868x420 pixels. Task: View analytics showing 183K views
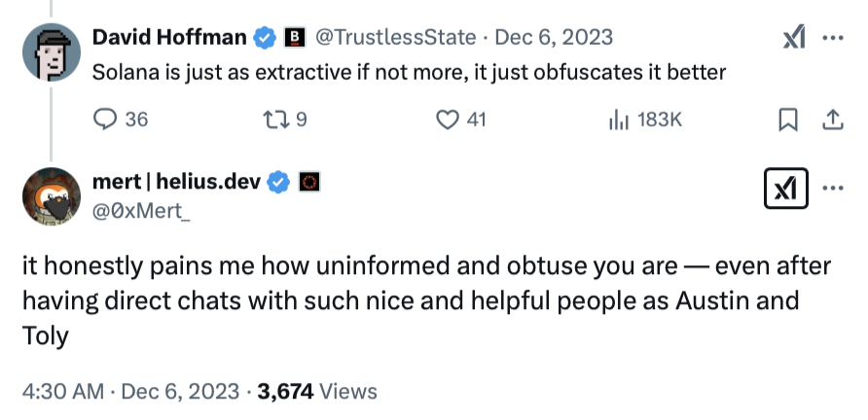[x=617, y=119]
